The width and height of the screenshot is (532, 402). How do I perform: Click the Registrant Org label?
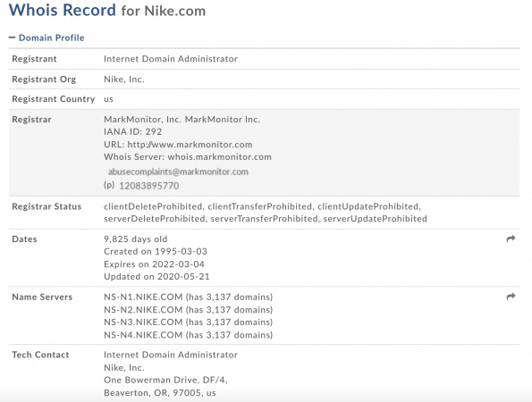click(x=44, y=80)
